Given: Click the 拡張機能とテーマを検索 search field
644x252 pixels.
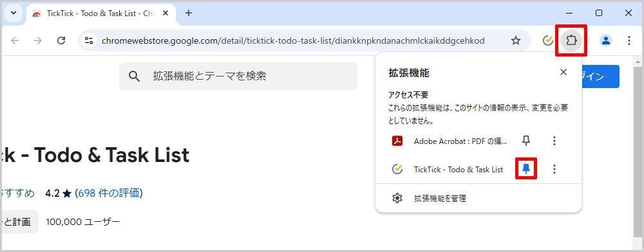Looking at the screenshot, I should coord(238,76).
